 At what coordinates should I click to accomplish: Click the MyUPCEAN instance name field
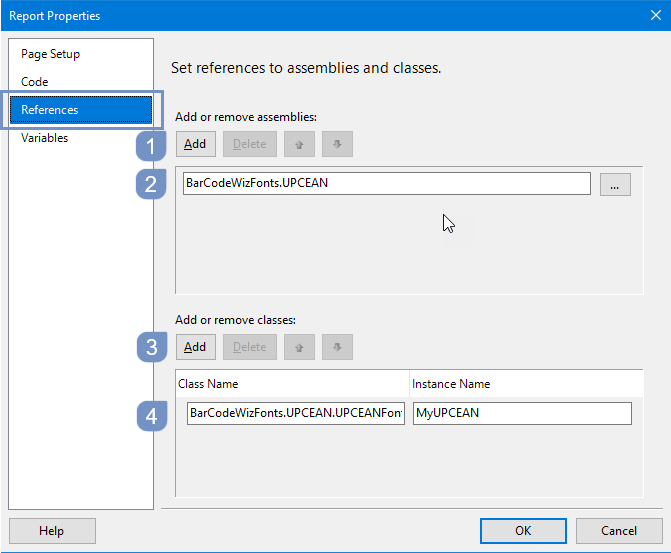522,413
